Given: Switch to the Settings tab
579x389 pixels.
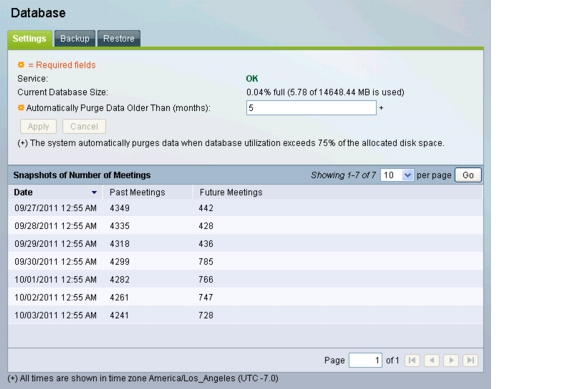Looking at the screenshot, I should tap(30, 39).
